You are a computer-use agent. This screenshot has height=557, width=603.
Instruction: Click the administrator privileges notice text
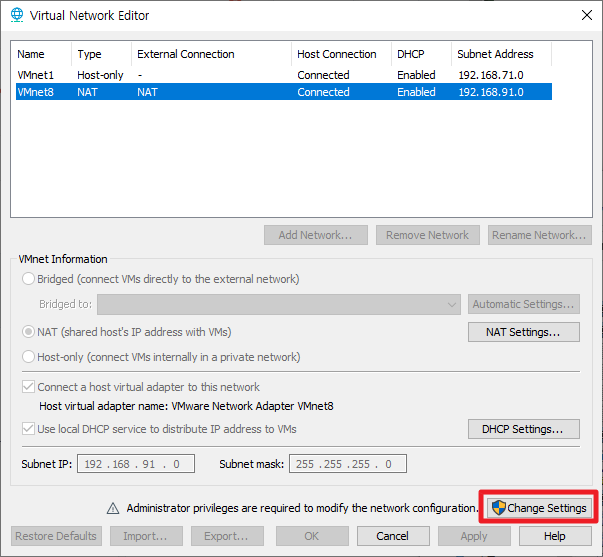(x=302, y=508)
